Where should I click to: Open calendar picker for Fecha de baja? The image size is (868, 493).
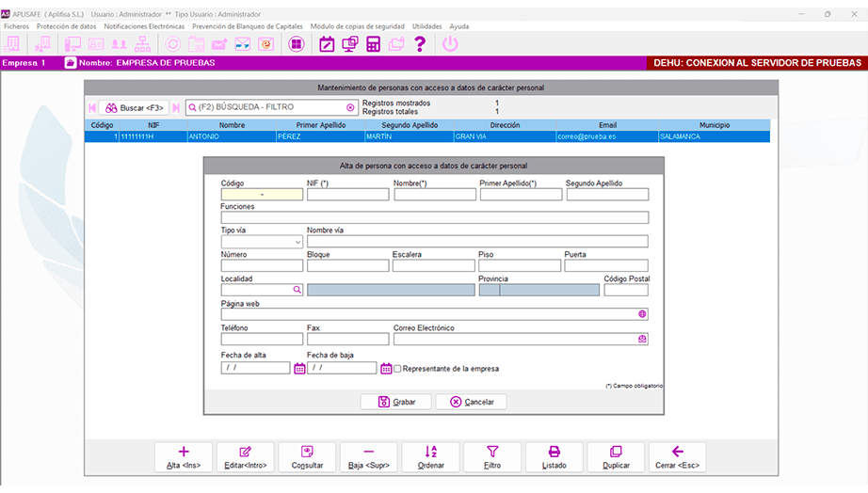386,369
